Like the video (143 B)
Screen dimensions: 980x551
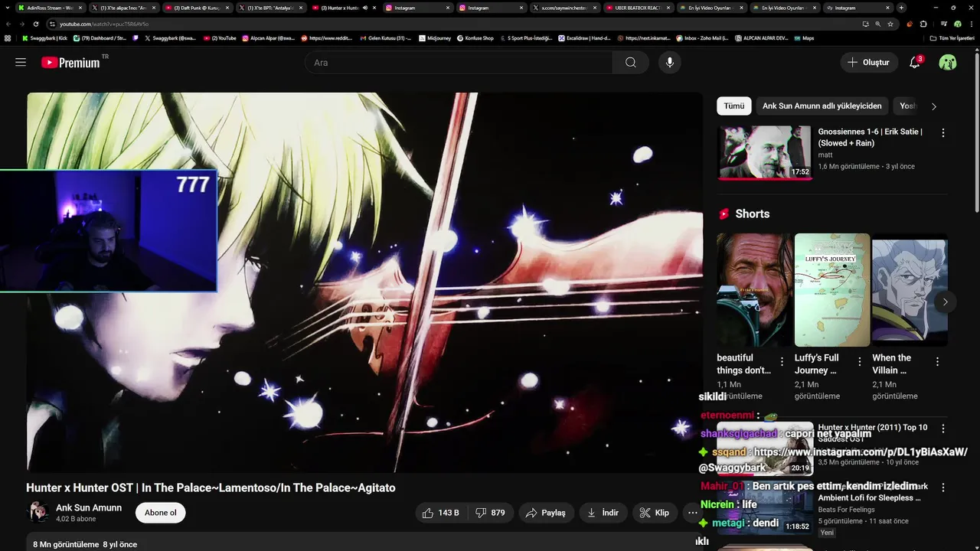pyautogui.click(x=440, y=513)
